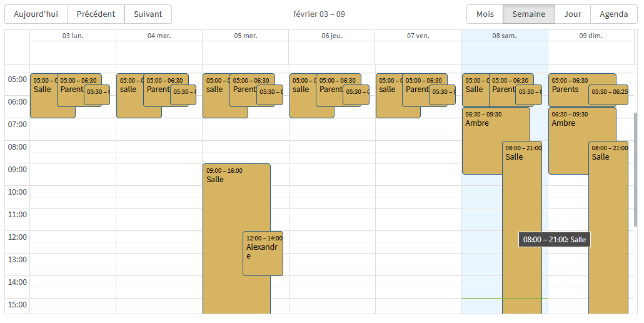Click the 03 lun. day header

click(73, 36)
